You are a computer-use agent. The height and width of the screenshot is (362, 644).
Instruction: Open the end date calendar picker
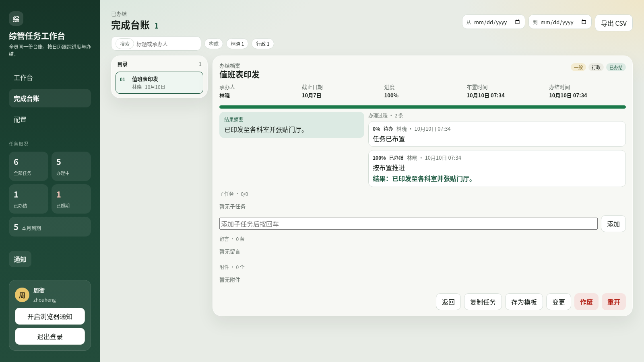(x=584, y=22)
